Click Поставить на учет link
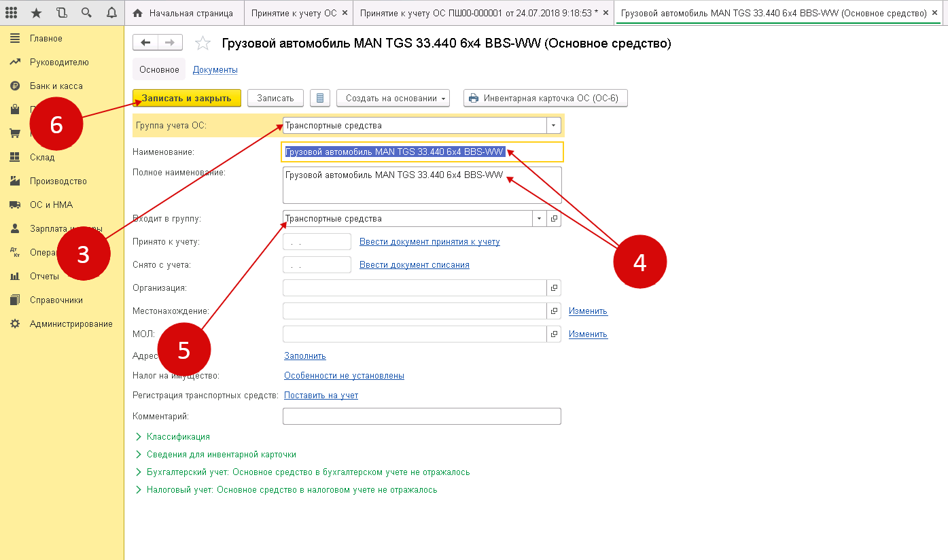Image resolution: width=948 pixels, height=560 pixels. point(321,396)
